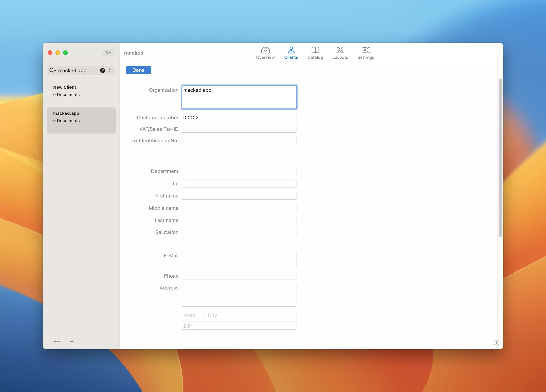Remove client with the minus icon
The image size is (546, 392).
point(72,342)
